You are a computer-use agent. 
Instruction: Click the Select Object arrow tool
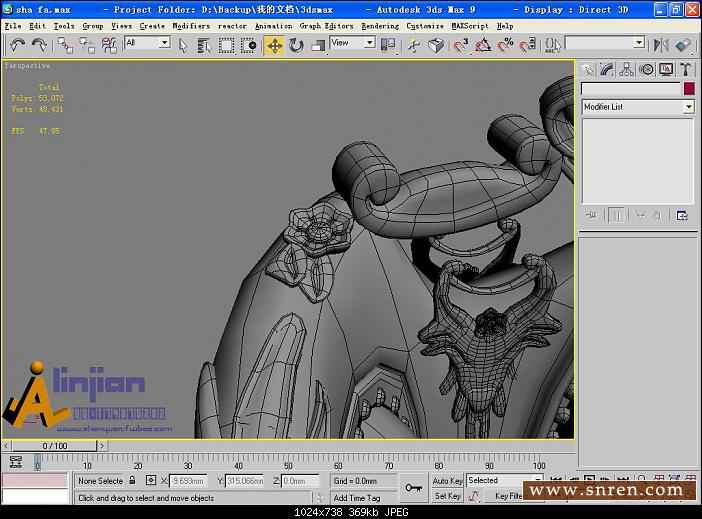coord(183,45)
